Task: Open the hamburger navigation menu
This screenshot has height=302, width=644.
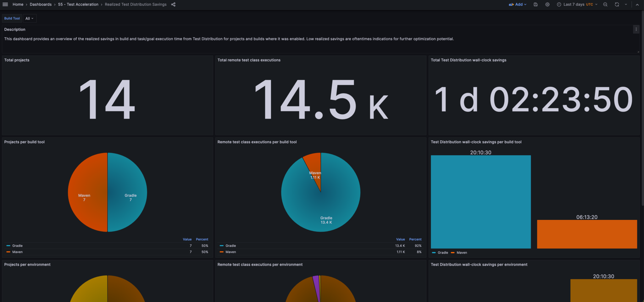Action: 5,4
